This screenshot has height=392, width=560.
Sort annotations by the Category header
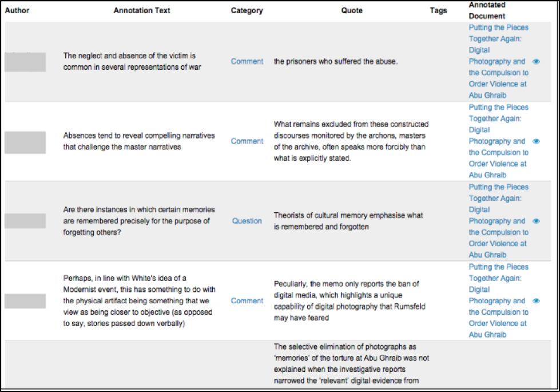coord(247,10)
